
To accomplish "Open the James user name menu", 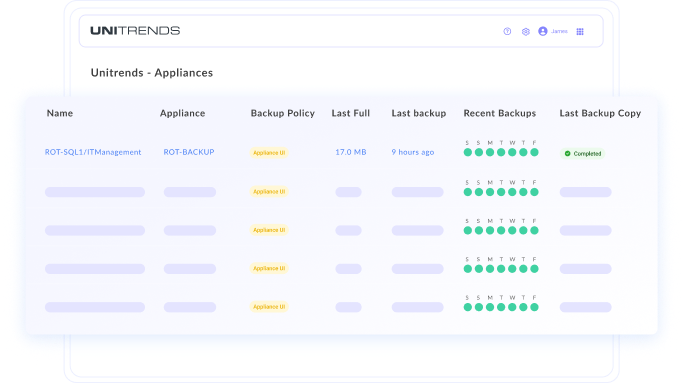I will pyautogui.click(x=559, y=31).
